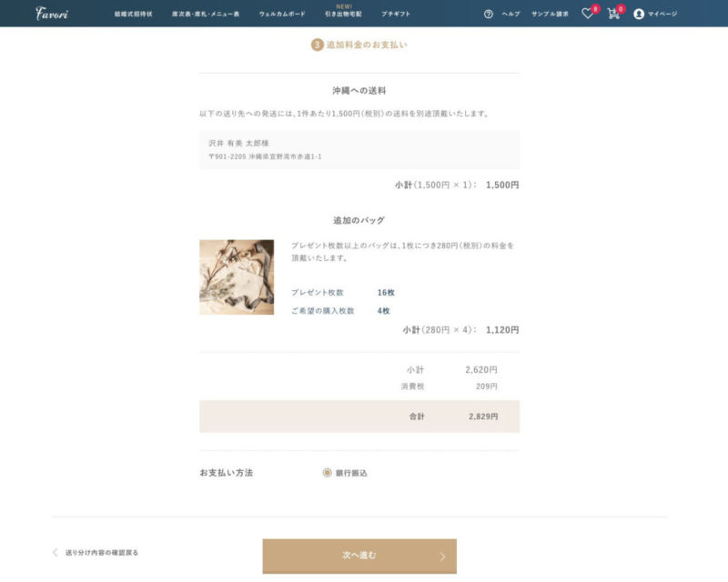Click the マイページ account avatar icon

click(x=639, y=14)
